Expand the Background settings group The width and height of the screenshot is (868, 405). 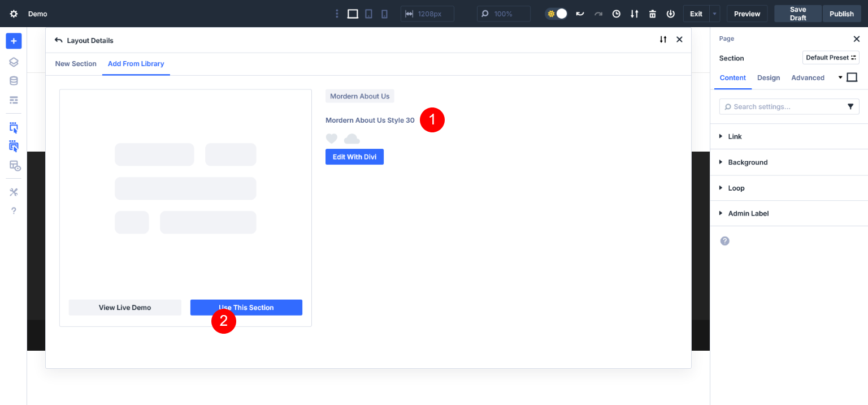click(789, 162)
